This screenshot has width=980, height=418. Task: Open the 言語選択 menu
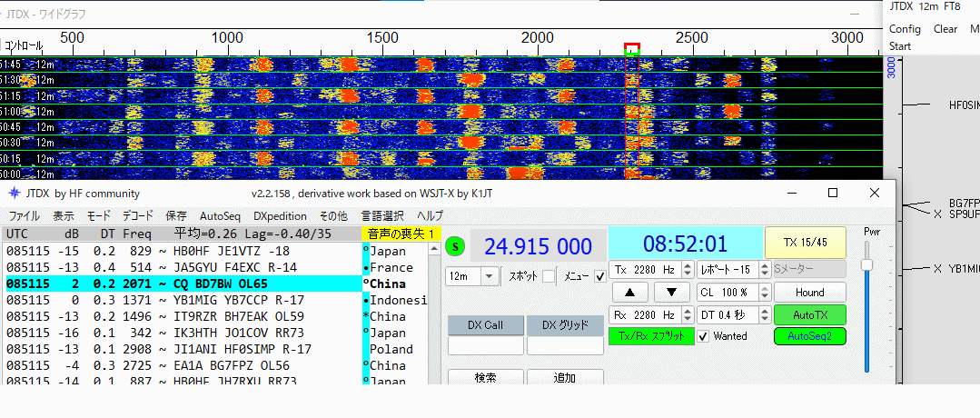point(382,216)
